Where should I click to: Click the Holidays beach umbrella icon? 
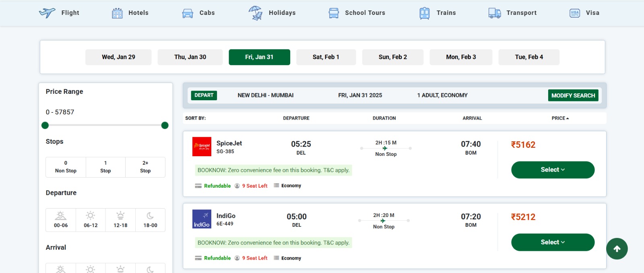[255, 13]
